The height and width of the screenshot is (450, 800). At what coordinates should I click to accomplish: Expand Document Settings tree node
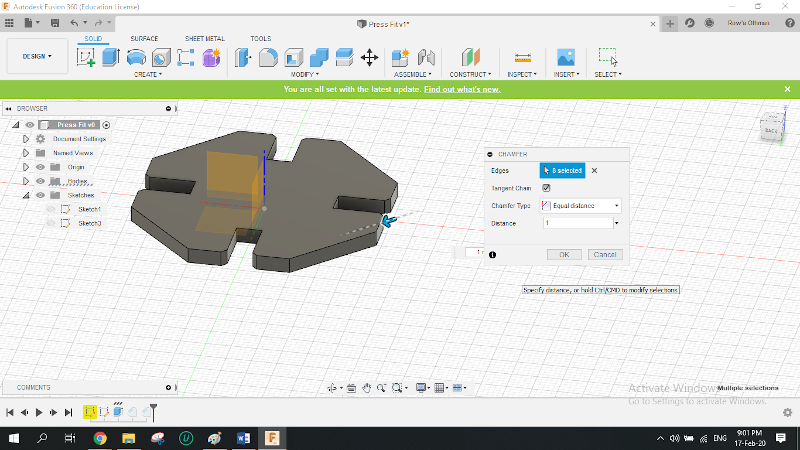pyautogui.click(x=26, y=139)
